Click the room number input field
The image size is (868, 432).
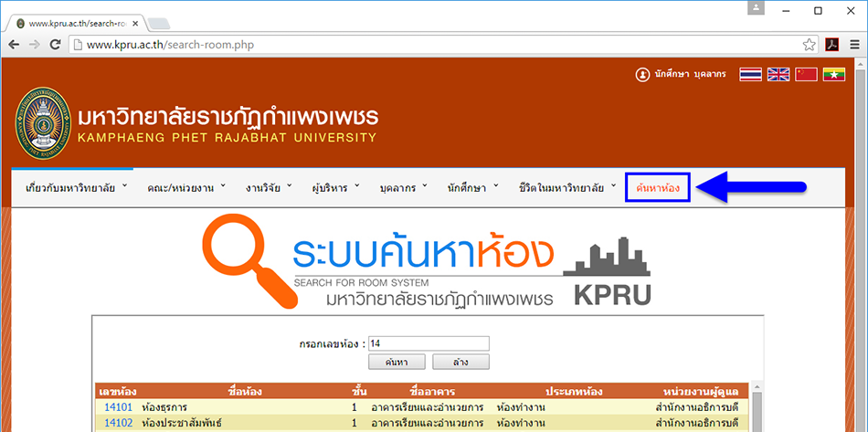click(x=429, y=343)
